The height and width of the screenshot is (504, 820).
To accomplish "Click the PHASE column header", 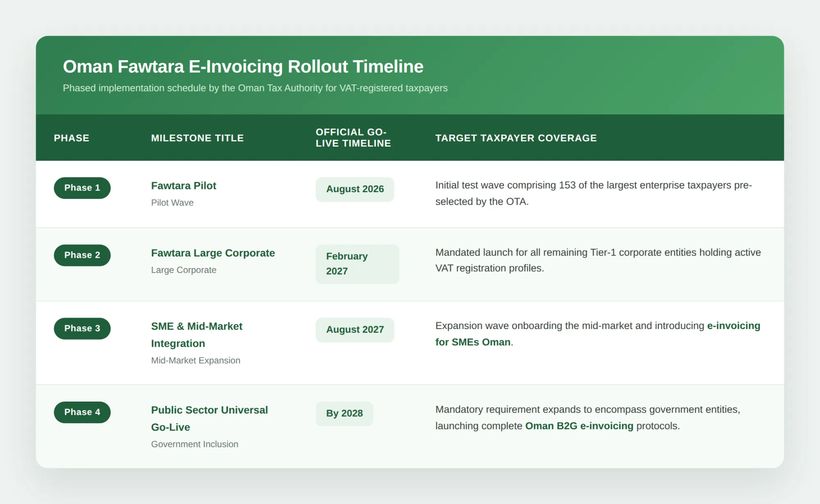I will point(72,138).
